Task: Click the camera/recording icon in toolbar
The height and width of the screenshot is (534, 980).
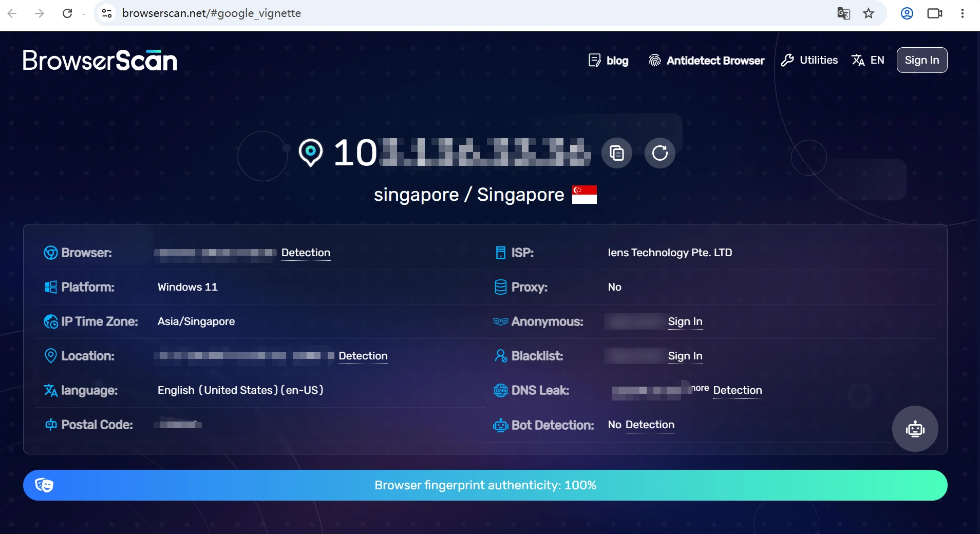Action: point(934,13)
